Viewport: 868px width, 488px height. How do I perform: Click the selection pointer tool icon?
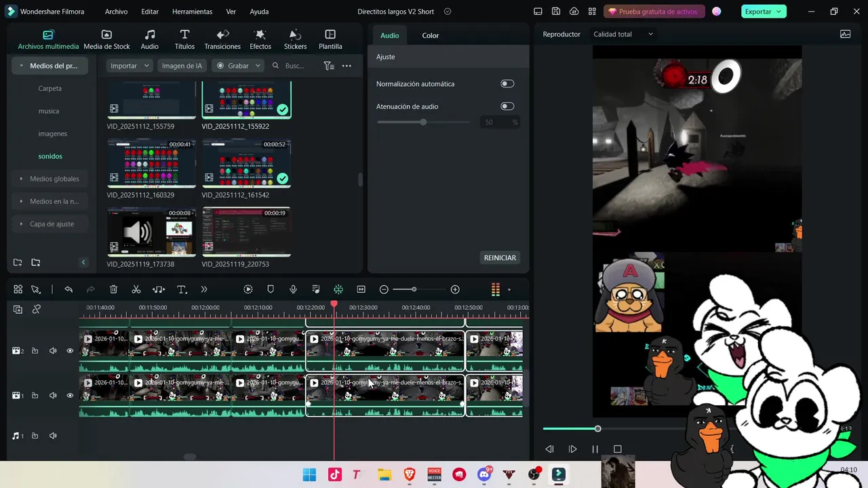[36, 289]
